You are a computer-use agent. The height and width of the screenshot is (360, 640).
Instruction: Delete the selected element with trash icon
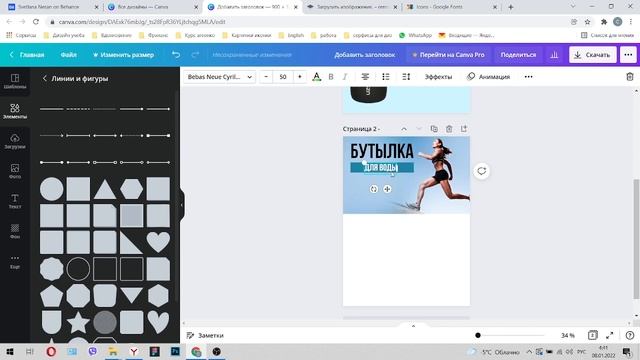click(630, 77)
